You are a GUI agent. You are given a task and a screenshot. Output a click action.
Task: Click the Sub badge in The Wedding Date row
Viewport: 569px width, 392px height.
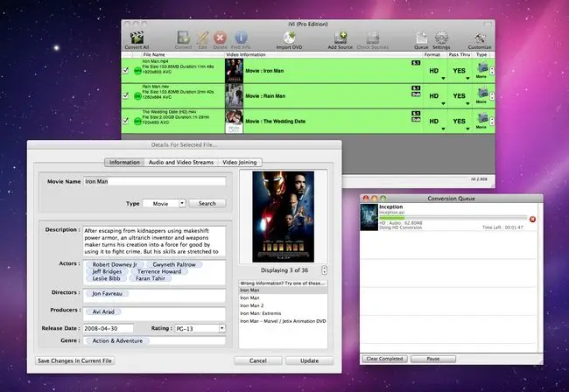point(416,120)
